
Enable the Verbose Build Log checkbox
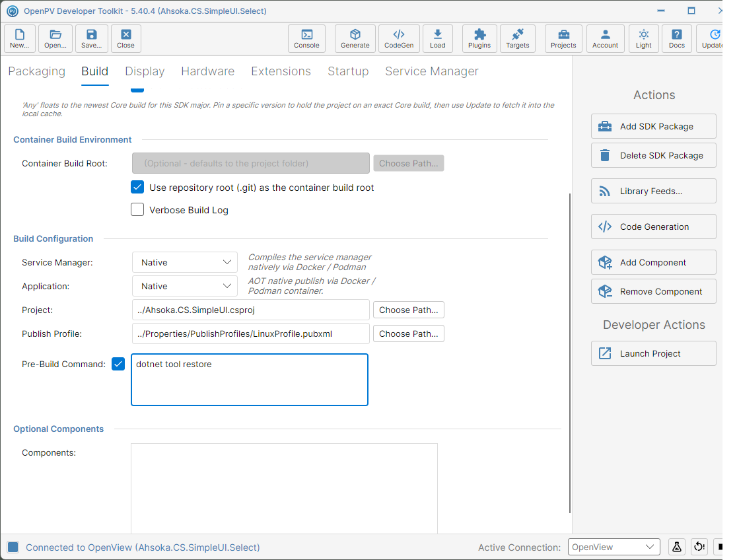[x=137, y=210]
